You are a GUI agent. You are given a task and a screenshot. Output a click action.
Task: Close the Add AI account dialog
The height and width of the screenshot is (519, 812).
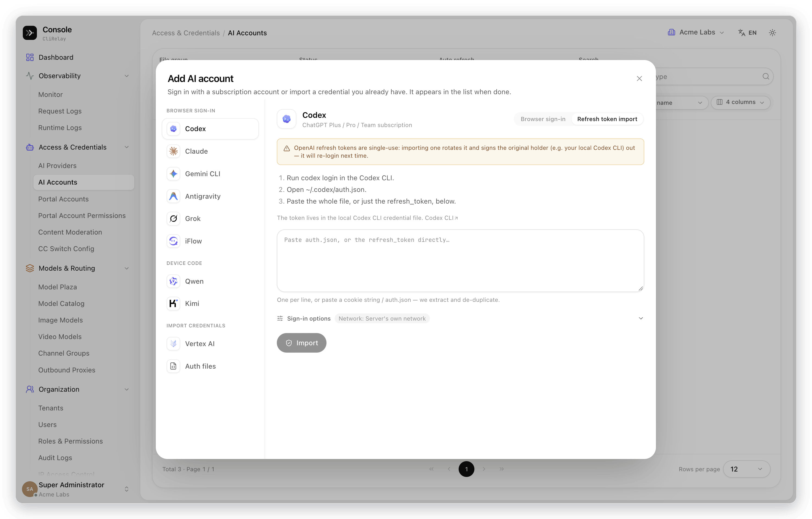(x=639, y=78)
